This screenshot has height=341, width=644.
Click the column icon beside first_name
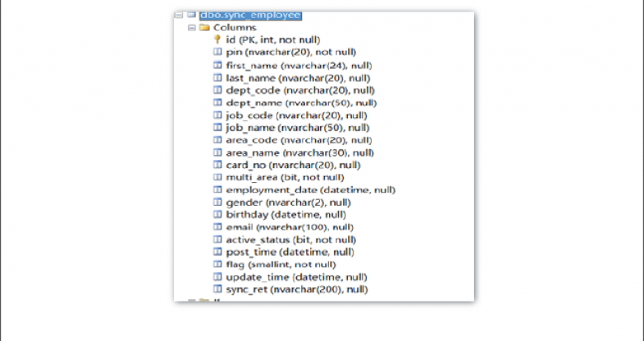217,65
